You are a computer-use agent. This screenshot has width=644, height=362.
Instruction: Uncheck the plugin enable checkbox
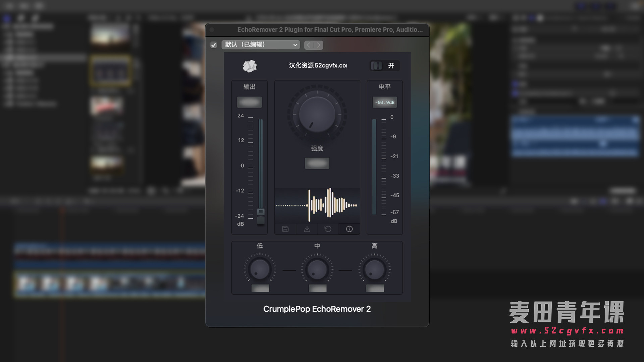214,45
